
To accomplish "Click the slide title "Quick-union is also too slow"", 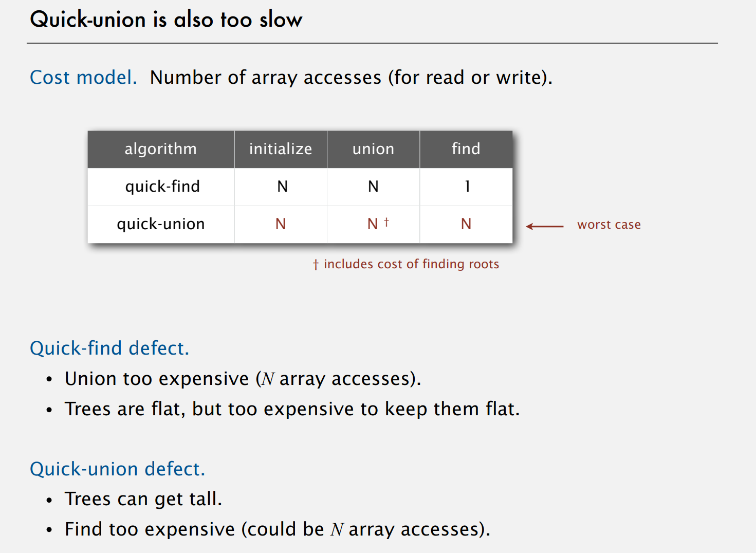I will [x=166, y=20].
